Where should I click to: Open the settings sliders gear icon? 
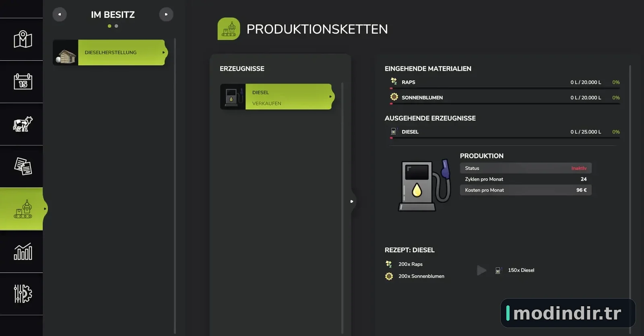click(x=23, y=294)
